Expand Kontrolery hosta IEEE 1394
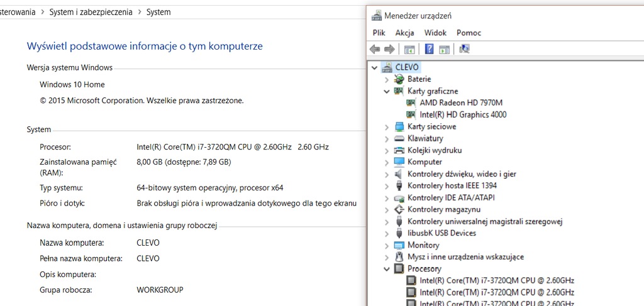Image resolution: width=644 pixels, height=306 pixels. [x=387, y=186]
